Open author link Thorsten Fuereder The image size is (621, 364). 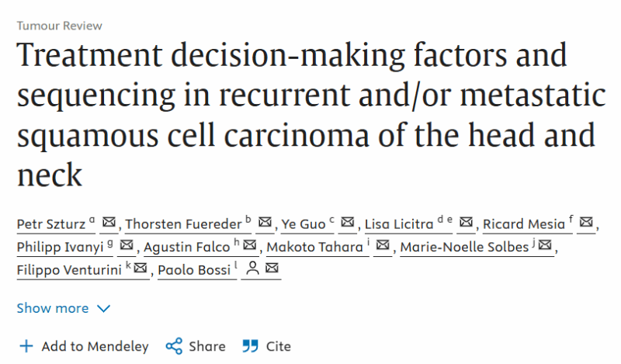click(x=183, y=224)
